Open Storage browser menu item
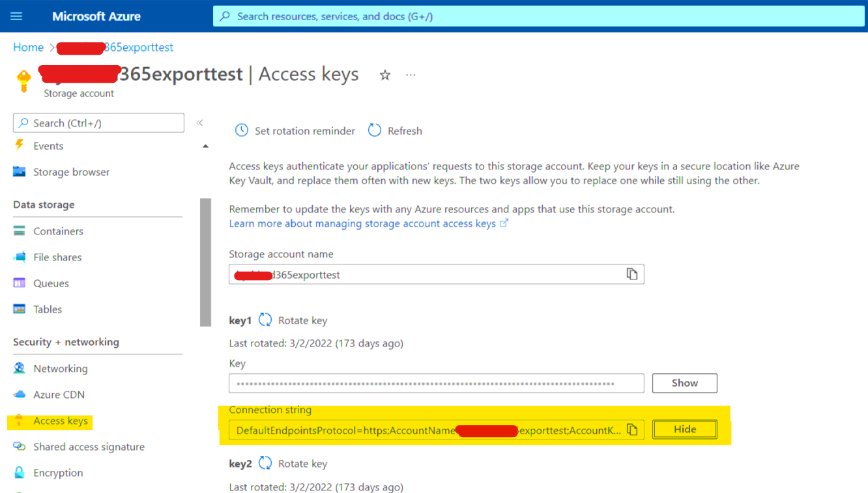The height and width of the screenshot is (493, 868). coord(71,172)
